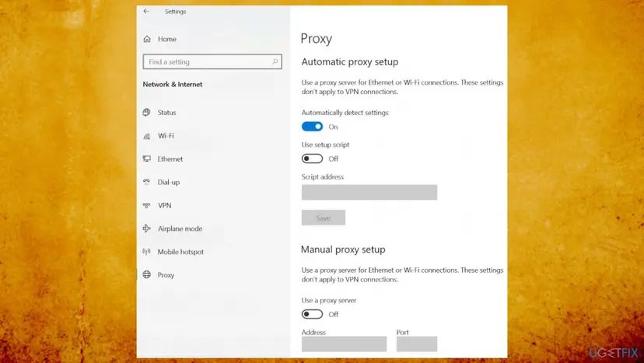The image size is (644, 363).
Task: Select the Status globe icon
Action: [147, 112]
